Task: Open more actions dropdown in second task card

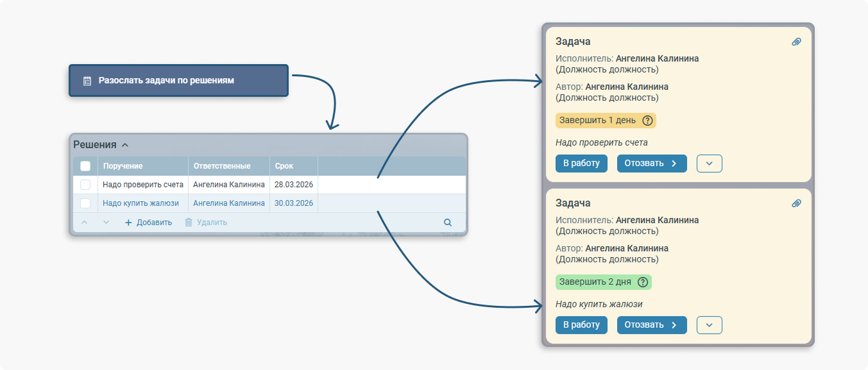Action: pyautogui.click(x=709, y=325)
